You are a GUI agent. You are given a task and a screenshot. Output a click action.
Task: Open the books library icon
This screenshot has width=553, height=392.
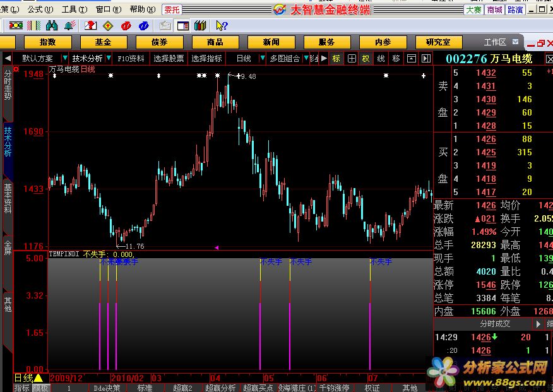200,25
